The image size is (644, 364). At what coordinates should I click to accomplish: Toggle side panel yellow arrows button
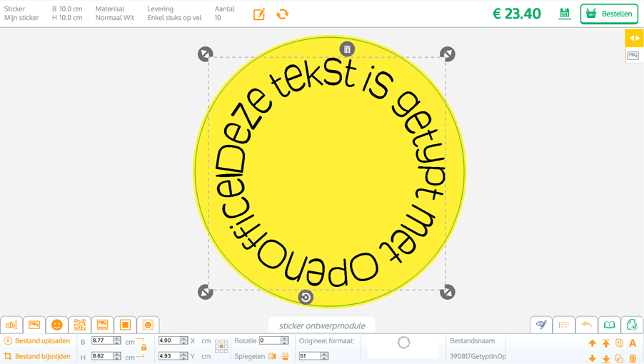[635, 38]
